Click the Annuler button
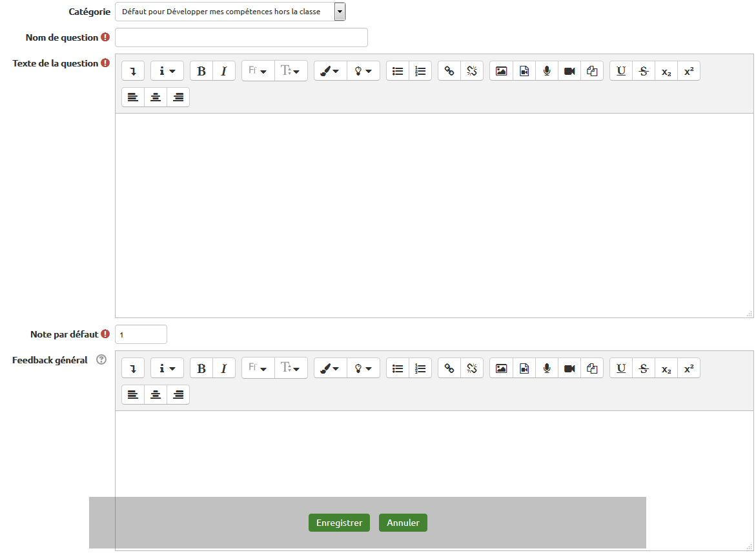The width and height of the screenshot is (756, 553). pyautogui.click(x=403, y=523)
